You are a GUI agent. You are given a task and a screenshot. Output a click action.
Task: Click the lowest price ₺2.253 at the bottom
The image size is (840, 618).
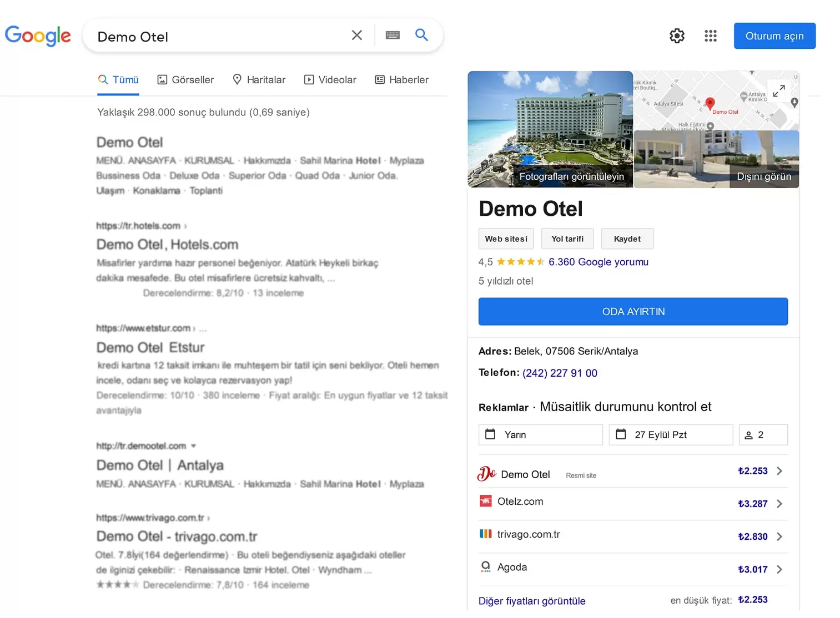(753, 600)
